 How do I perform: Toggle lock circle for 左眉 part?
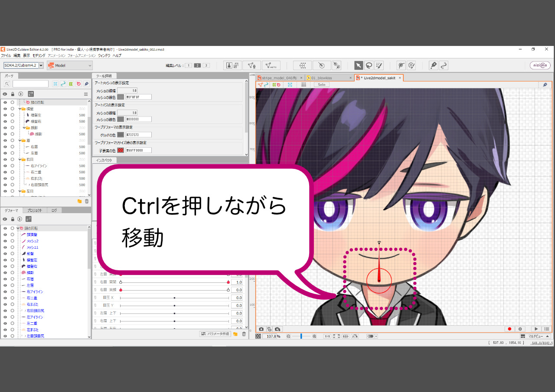13,153
